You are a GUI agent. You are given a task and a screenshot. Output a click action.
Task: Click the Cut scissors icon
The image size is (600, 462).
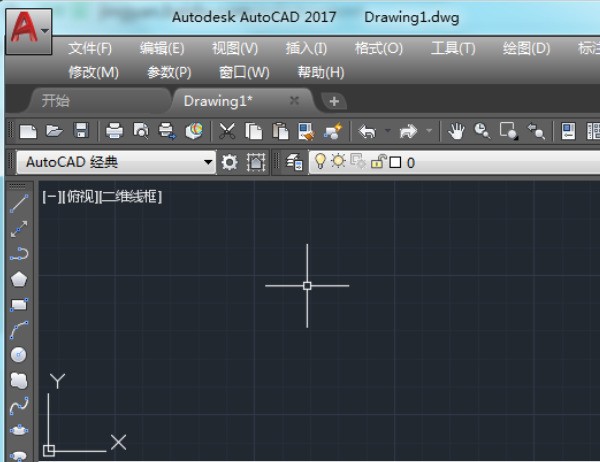(227, 131)
